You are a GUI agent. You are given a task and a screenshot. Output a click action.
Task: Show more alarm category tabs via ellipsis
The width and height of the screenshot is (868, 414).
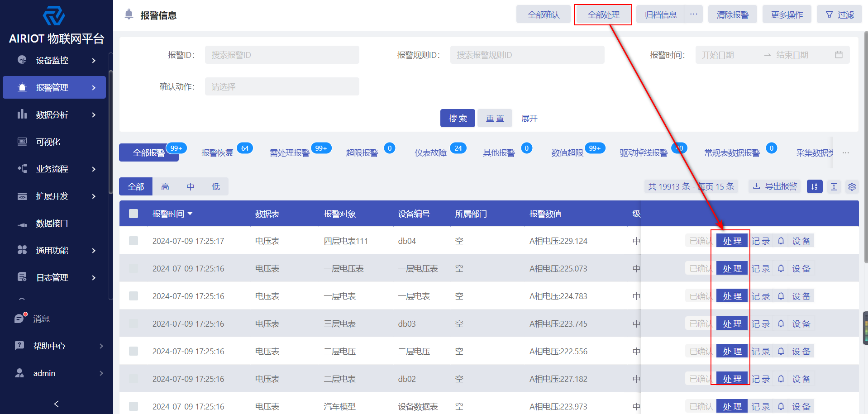pos(846,153)
